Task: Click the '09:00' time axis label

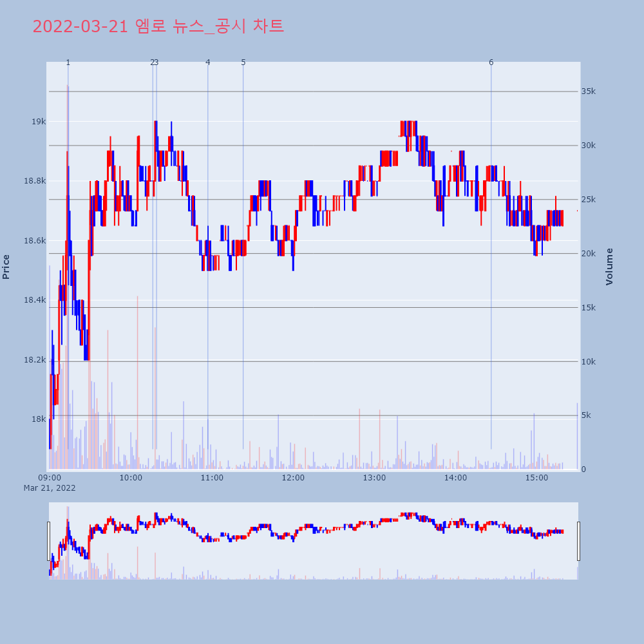Action: coord(50,478)
